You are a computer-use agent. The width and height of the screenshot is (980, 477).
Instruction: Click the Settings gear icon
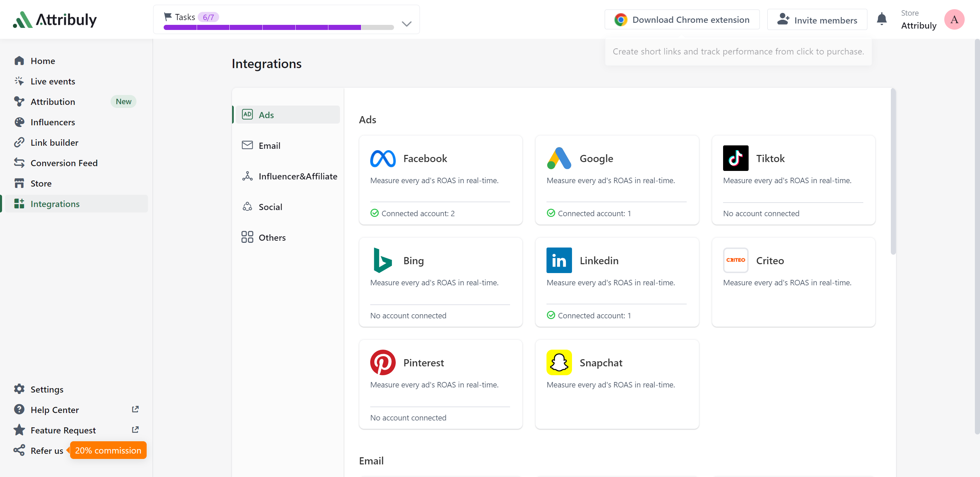coord(19,389)
